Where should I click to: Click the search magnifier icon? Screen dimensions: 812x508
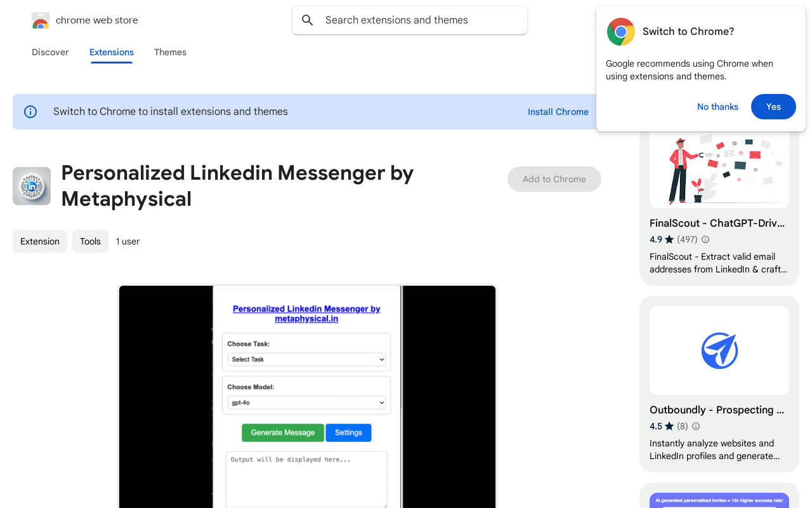pyautogui.click(x=308, y=20)
